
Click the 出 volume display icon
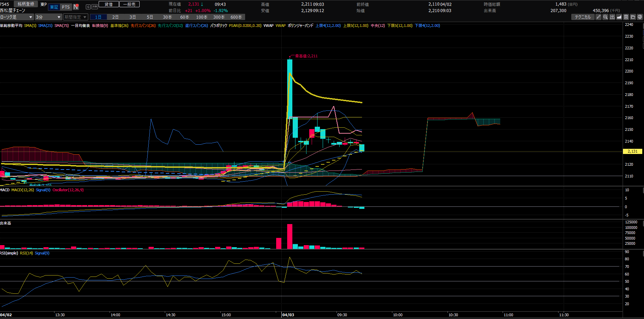(612, 17)
